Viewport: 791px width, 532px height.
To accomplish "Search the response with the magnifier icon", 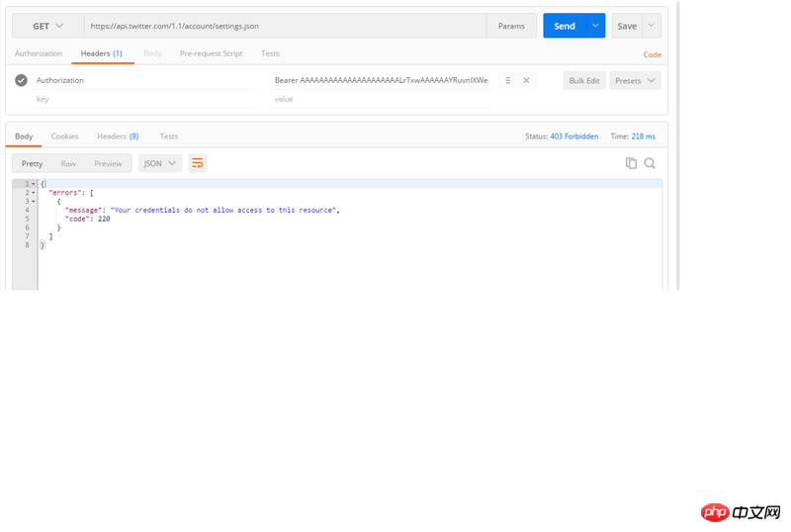I will 650,163.
